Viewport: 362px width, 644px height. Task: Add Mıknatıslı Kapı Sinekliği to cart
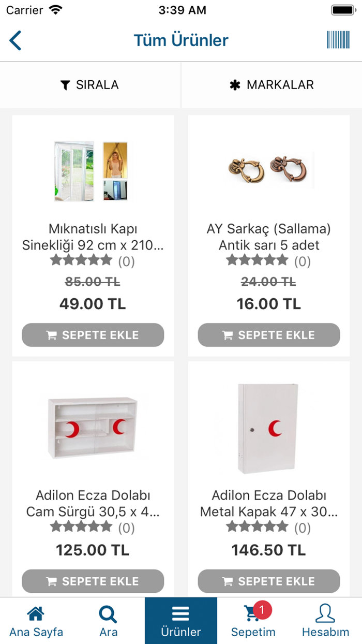tap(93, 335)
